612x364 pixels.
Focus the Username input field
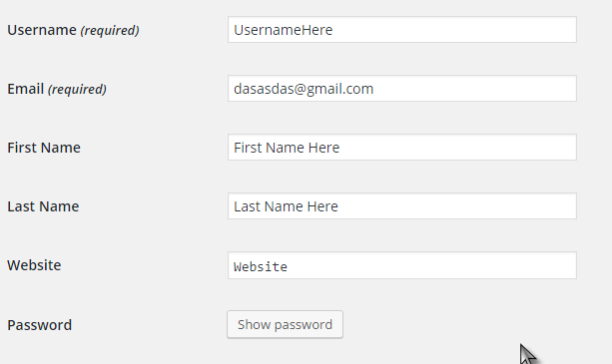pos(402,30)
